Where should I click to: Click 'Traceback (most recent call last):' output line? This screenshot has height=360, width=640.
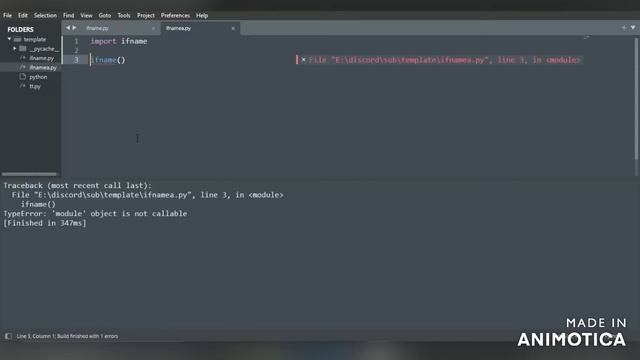[78, 185]
